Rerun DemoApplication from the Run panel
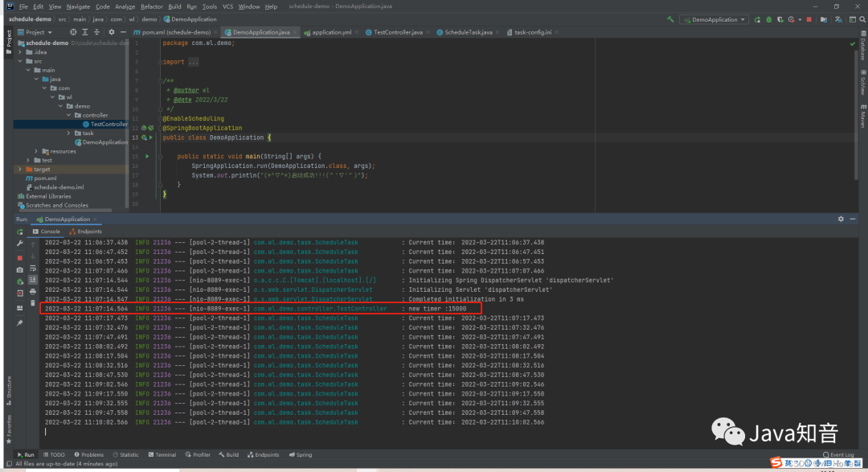 click(19, 232)
